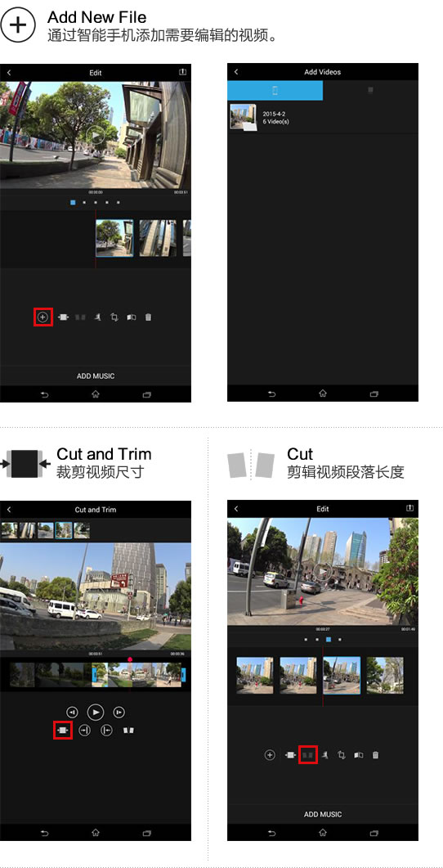The image size is (443, 868).
Task: Click the highlighted cut icon in bottom-right Edit screen
Action: coord(307,755)
